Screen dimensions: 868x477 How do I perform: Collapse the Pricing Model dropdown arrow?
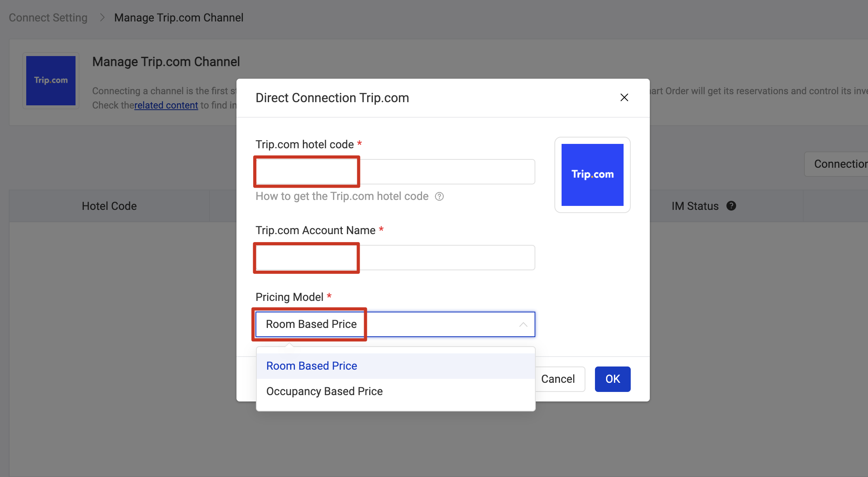tap(523, 325)
